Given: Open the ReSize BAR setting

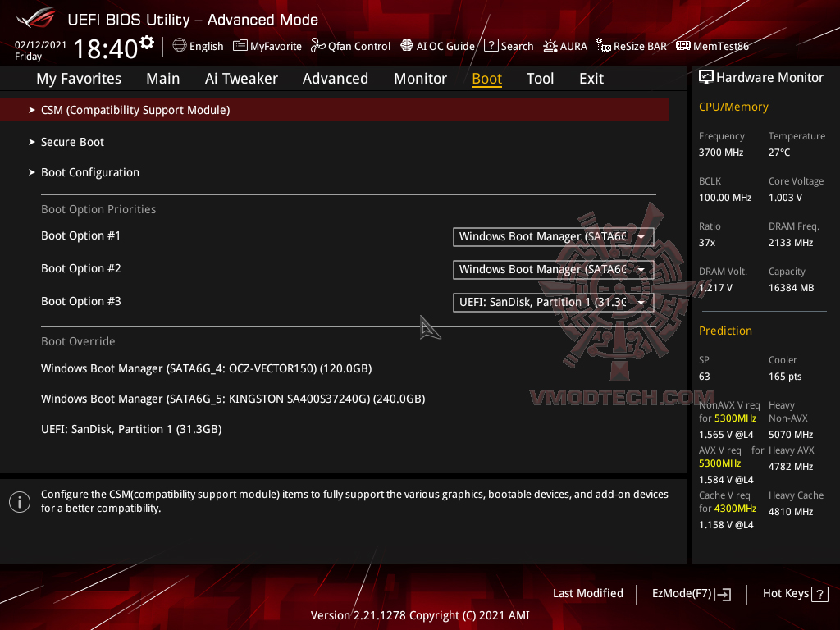Looking at the screenshot, I should 632,46.
